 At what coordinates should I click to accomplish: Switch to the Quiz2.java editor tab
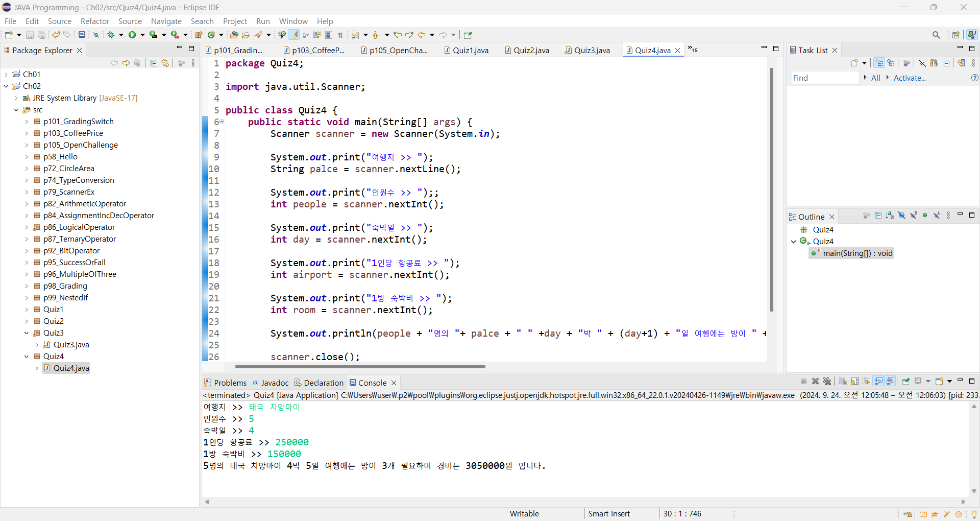pos(527,50)
